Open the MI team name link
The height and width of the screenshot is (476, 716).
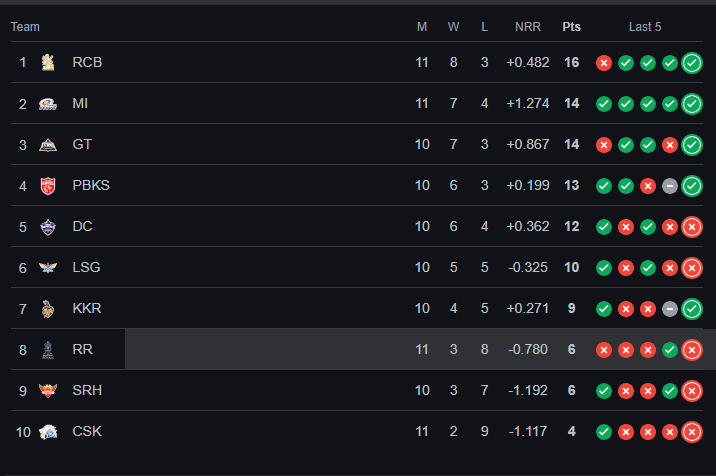pyautogui.click(x=81, y=104)
